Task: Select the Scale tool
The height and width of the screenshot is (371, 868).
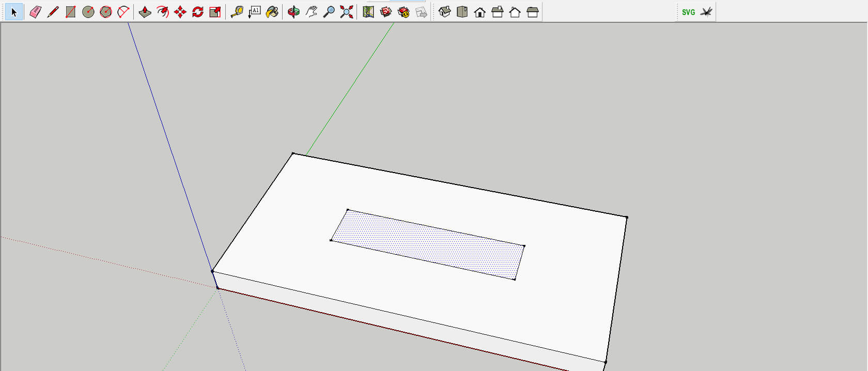Action: click(x=215, y=12)
